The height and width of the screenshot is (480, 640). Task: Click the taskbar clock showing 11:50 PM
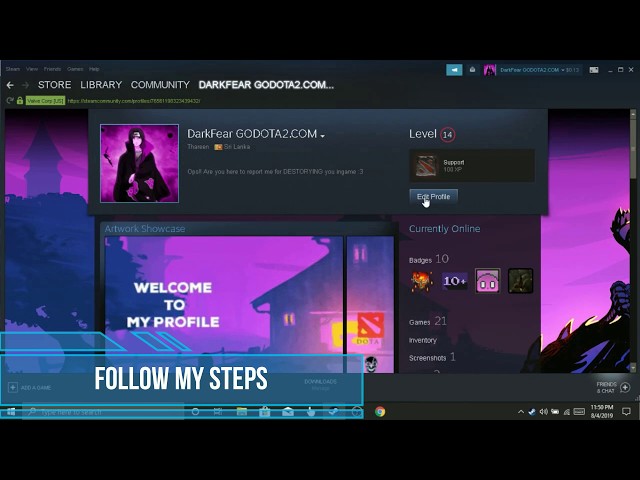[x=602, y=411]
